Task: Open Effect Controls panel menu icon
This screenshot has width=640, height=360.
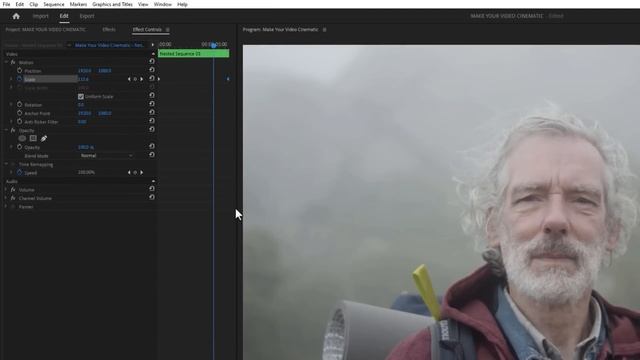Action: (167, 30)
